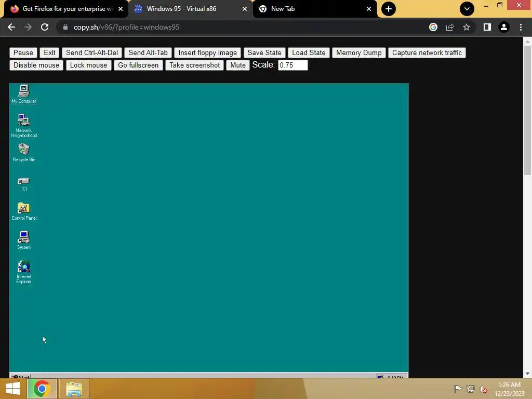The height and width of the screenshot is (399, 532).
Task: Close the Get Firefox tab
Action: [121, 9]
